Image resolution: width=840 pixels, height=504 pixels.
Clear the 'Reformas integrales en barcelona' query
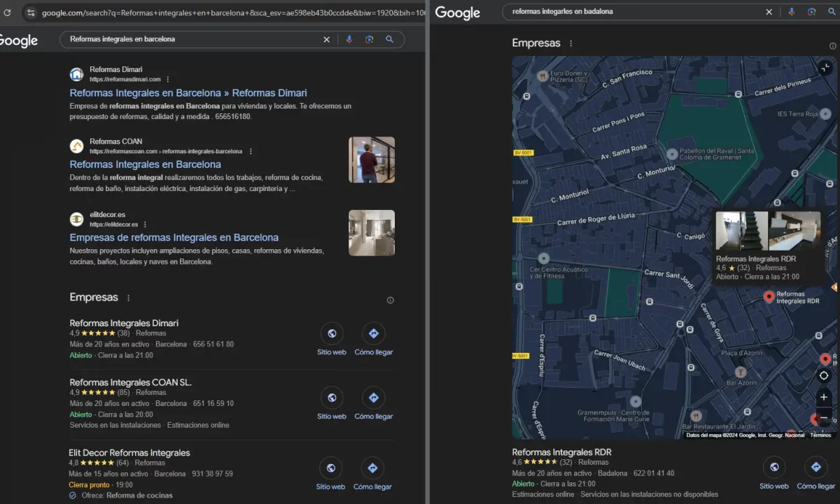coord(326,39)
